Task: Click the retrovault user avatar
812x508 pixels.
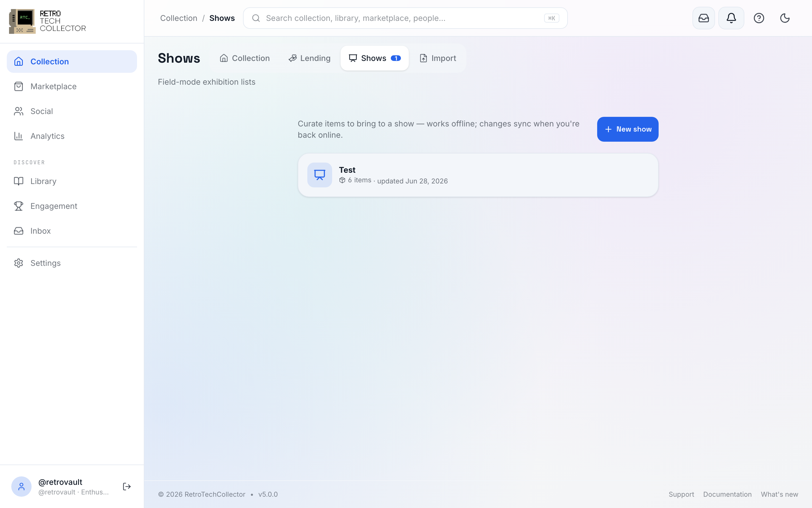Action: pos(21,487)
